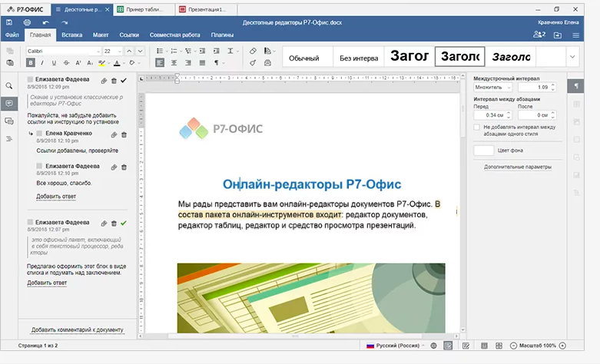Open the search panel in left sidebar
The image size is (600, 364).
tap(9, 86)
